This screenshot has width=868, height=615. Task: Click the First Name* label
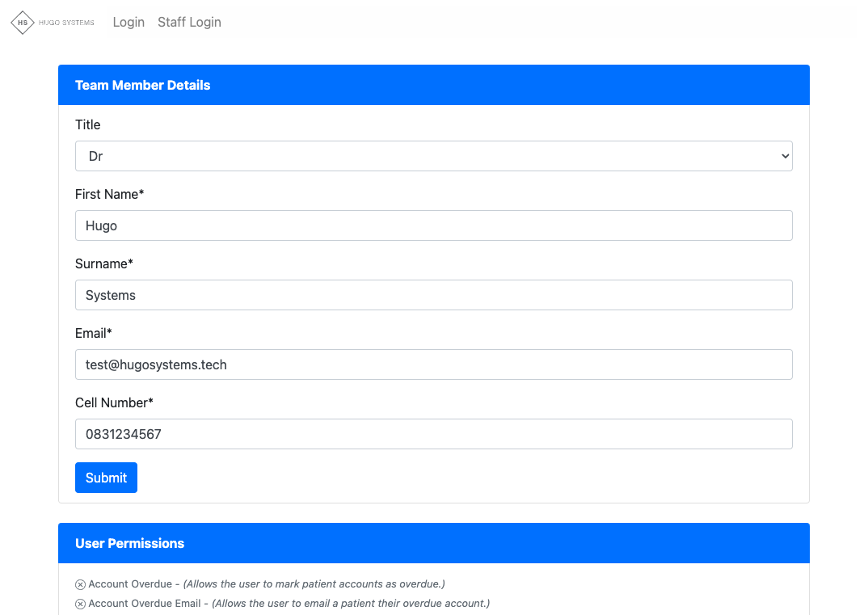(x=109, y=194)
